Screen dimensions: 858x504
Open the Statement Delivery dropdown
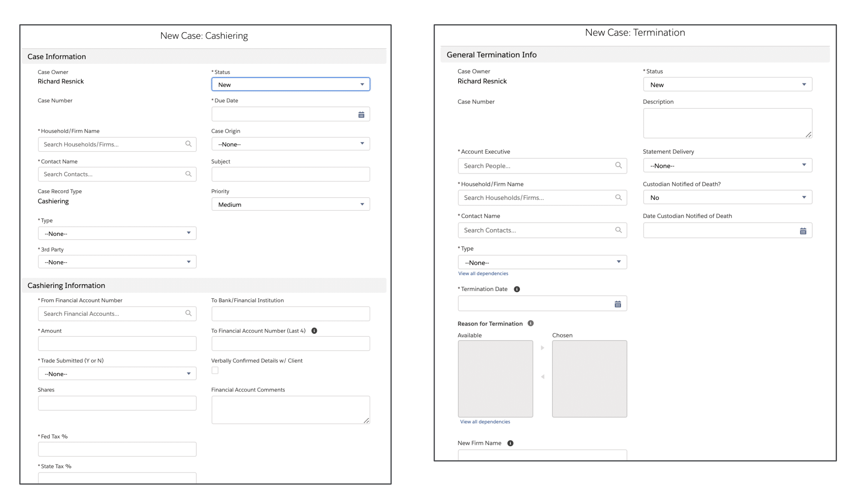click(x=727, y=166)
